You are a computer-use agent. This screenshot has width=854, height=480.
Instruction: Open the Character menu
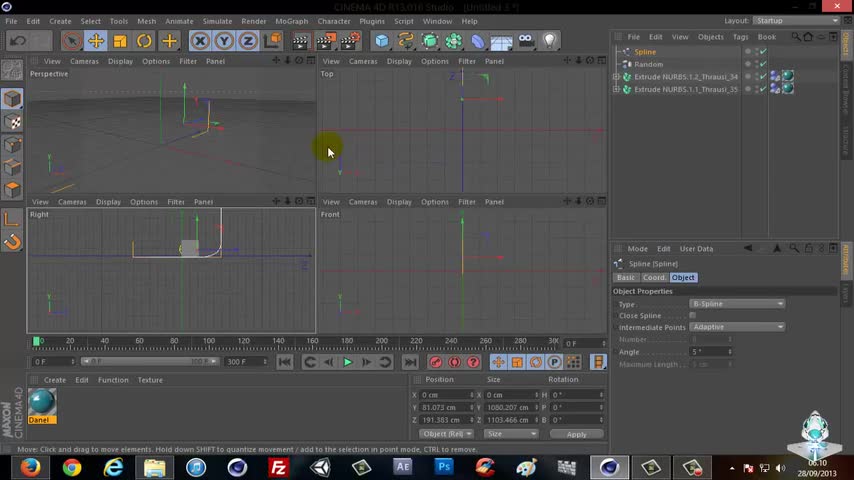point(334,21)
